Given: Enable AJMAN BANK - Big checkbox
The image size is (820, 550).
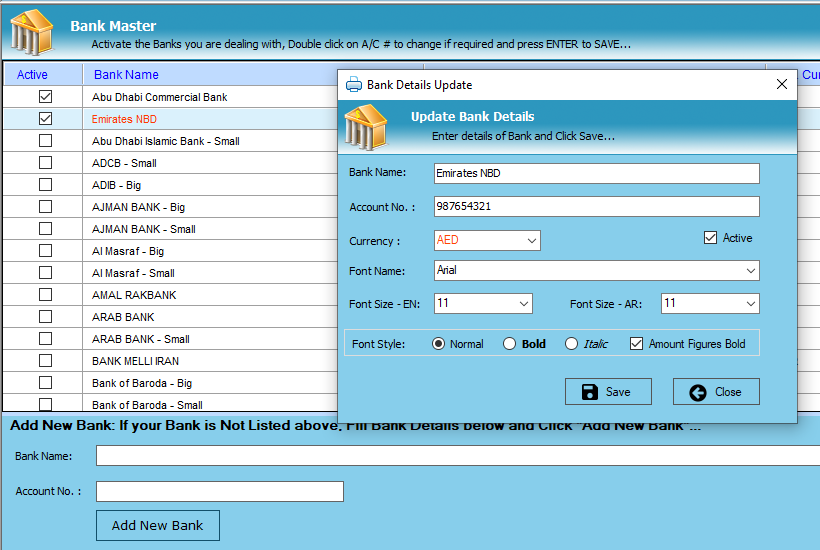Looking at the screenshot, I should (x=45, y=207).
